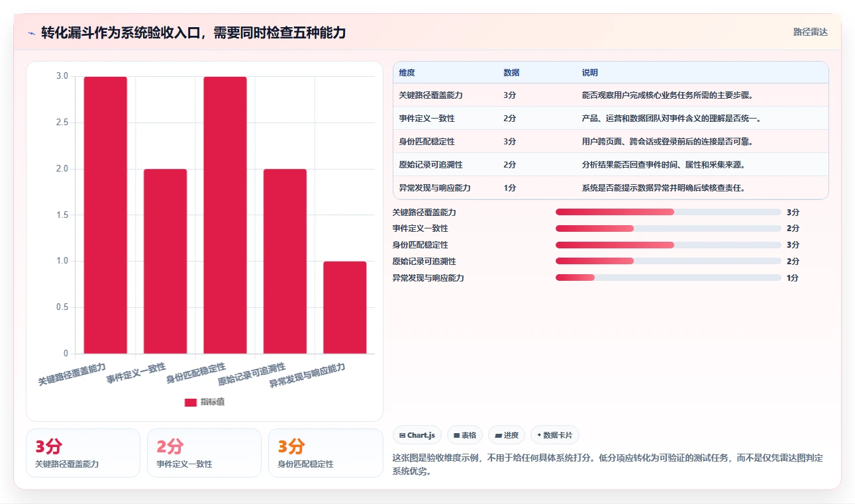Click the 数据 table column header

[x=511, y=73]
